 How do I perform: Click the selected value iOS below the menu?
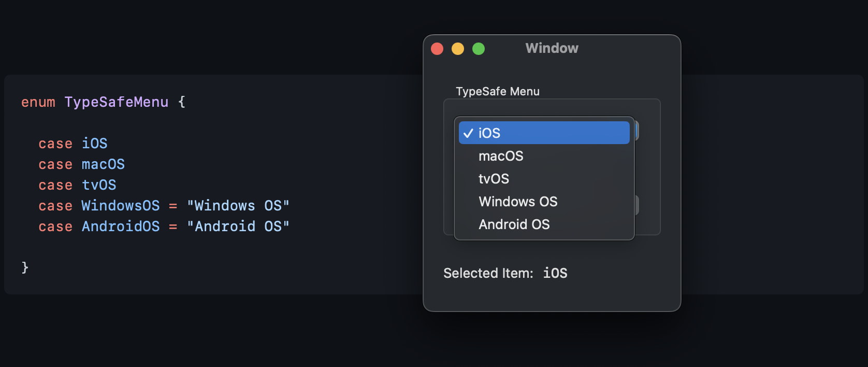[555, 273]
